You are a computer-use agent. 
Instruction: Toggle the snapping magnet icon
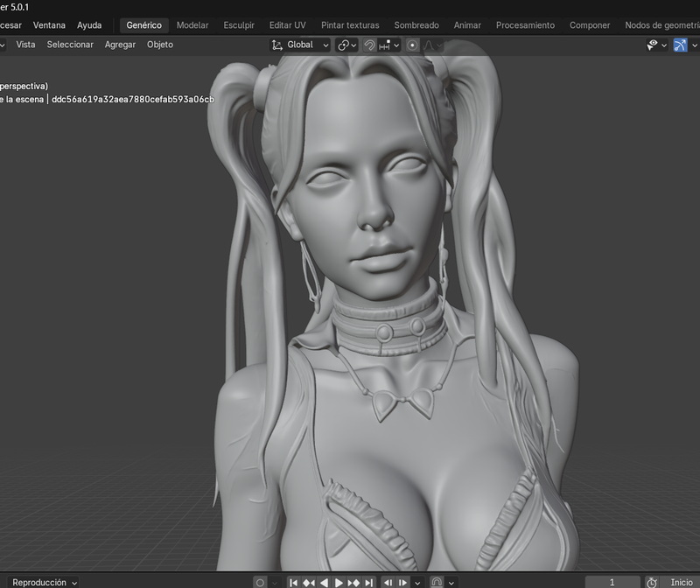369,45
